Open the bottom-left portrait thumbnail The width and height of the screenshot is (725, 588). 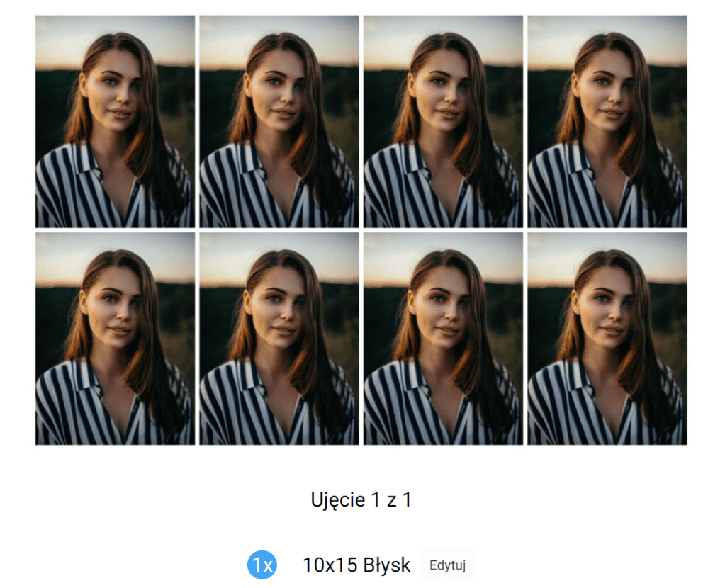coord(115,339)
